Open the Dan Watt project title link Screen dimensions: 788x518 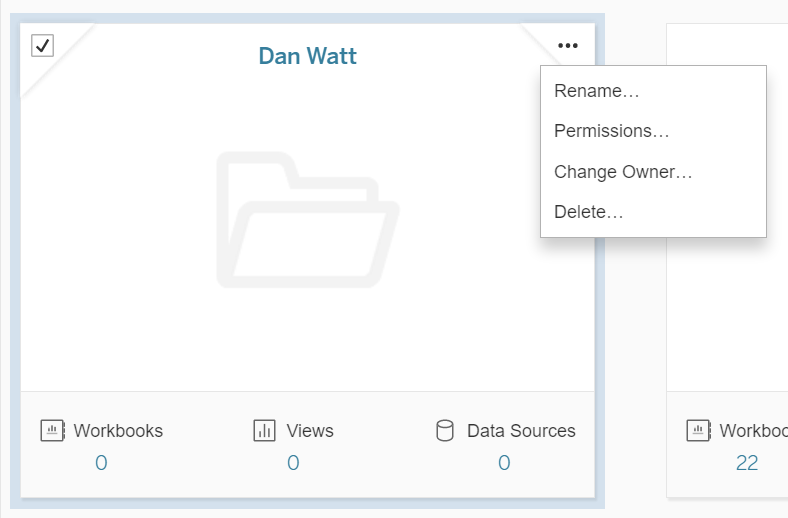pos(307,55)
